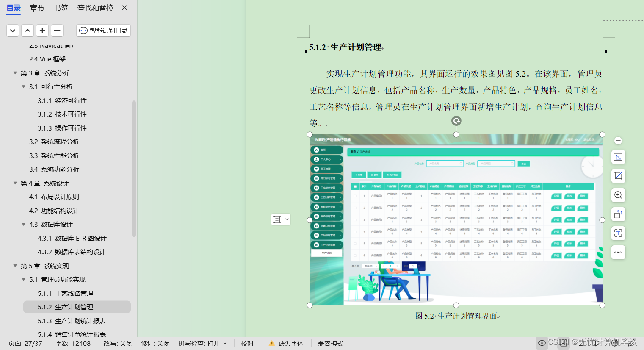Select the extract text (OCR) icon
The height and width of the screenshot is (350, 644).
tap(618, 233)
